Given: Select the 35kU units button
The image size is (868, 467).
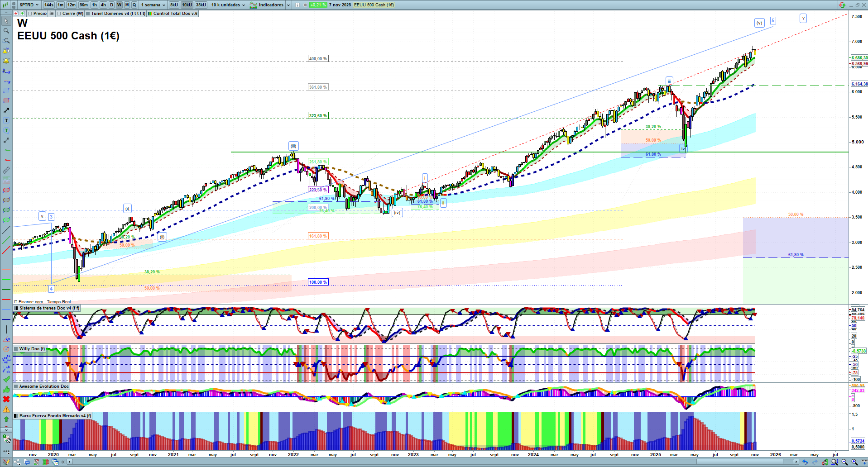Looking at the screenshot, I should pos(201,5).
